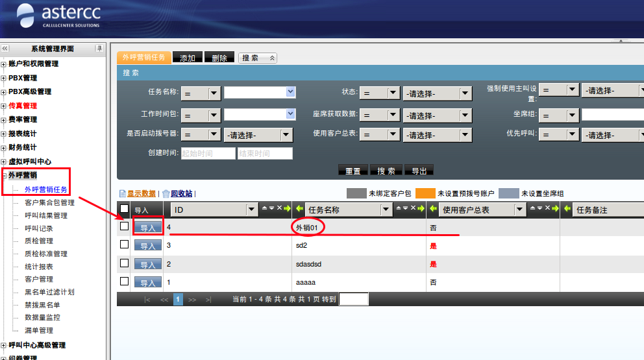The image size is (644, 360).
Task: Check the select-all box in table header
Action: click(x=125, y=209)
